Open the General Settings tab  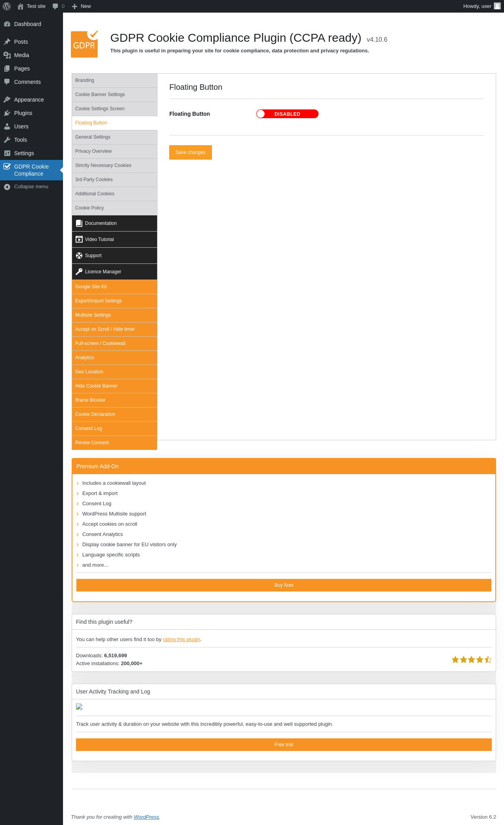115,137
